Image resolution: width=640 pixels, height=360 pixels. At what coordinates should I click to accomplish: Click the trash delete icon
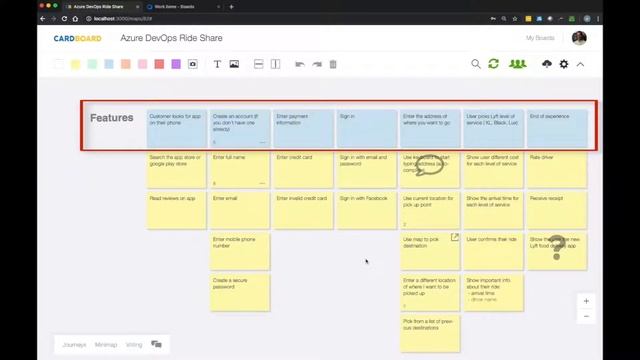333,64
